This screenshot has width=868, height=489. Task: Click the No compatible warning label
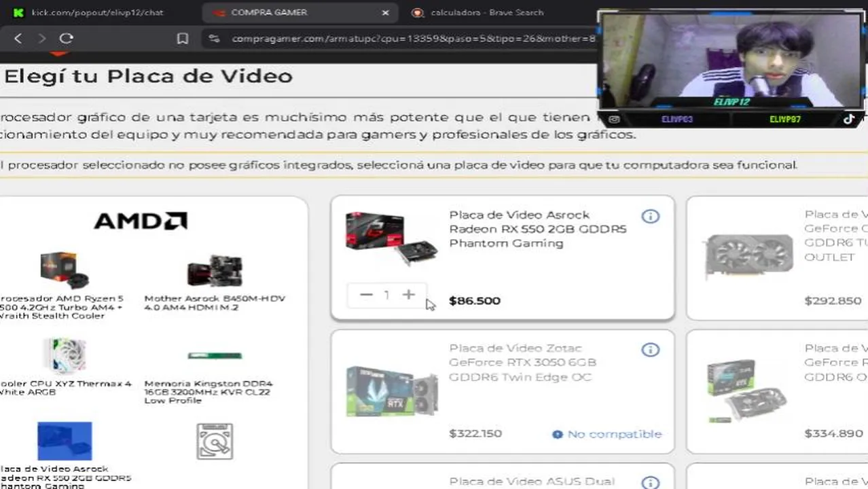pos(607,434)
